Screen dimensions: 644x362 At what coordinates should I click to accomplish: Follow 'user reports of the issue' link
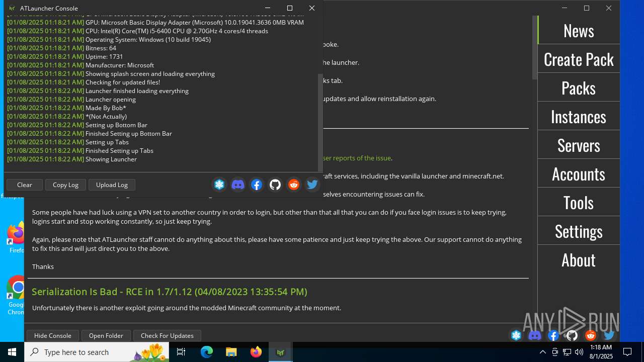(x=356, y=158)
